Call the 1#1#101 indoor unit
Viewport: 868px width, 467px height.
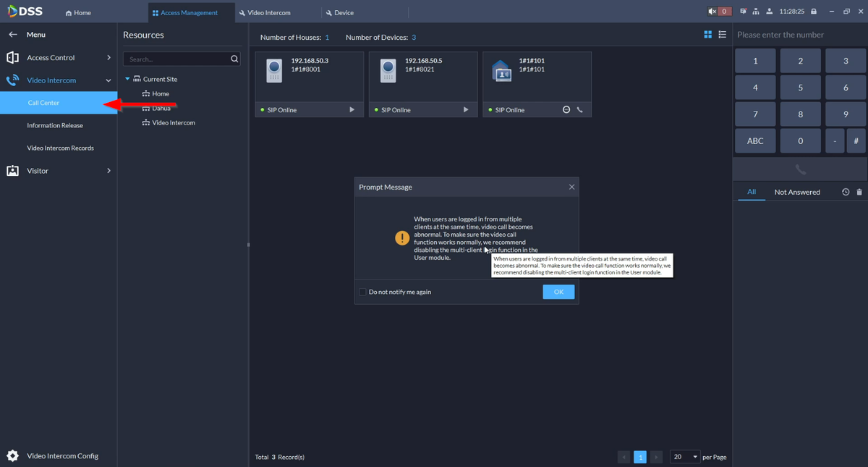click(579, 110)
